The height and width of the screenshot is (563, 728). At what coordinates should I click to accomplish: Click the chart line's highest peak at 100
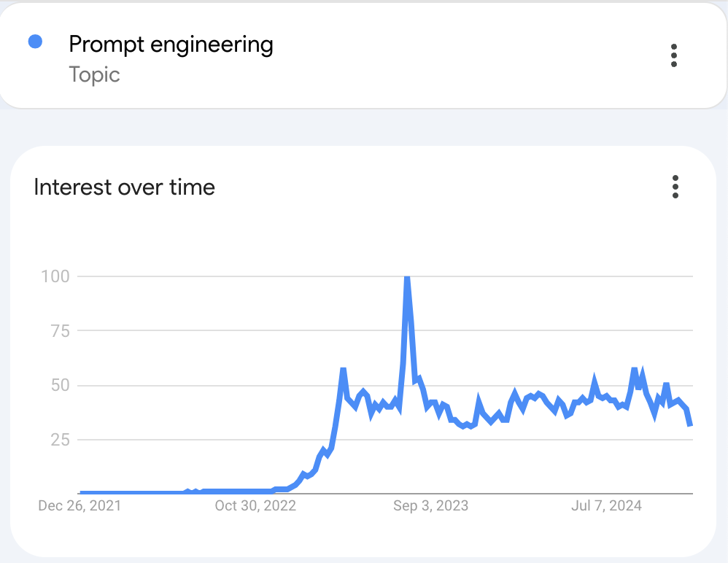coord(406,278)
